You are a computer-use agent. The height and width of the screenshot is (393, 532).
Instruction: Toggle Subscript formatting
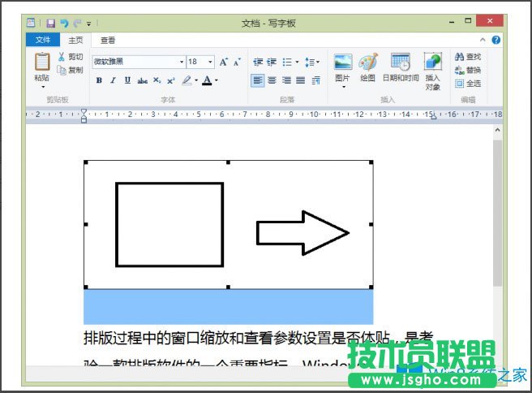click(x=157, y=80)
